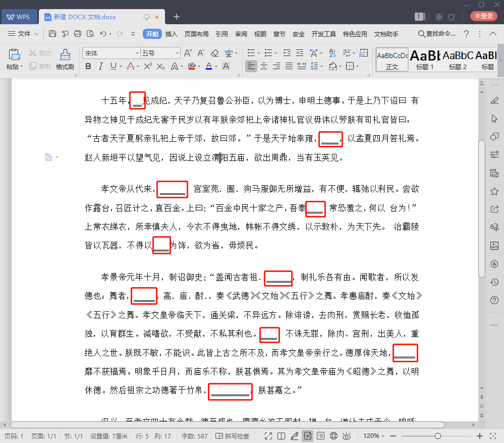Click the 标题 1 style thumbnail
The width and height of the screenshot is (504, 443).
point(424,59)
